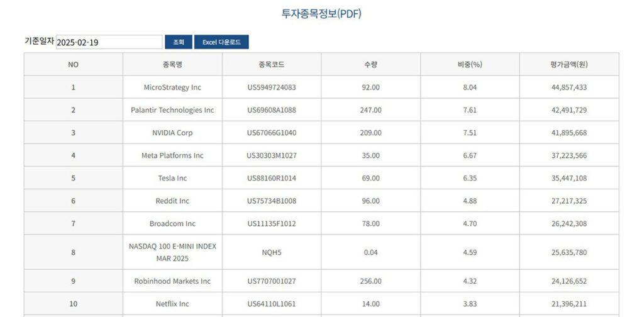Select MicroStrategy Inc stock name
The image size is (644, 317).
[172, 87]
